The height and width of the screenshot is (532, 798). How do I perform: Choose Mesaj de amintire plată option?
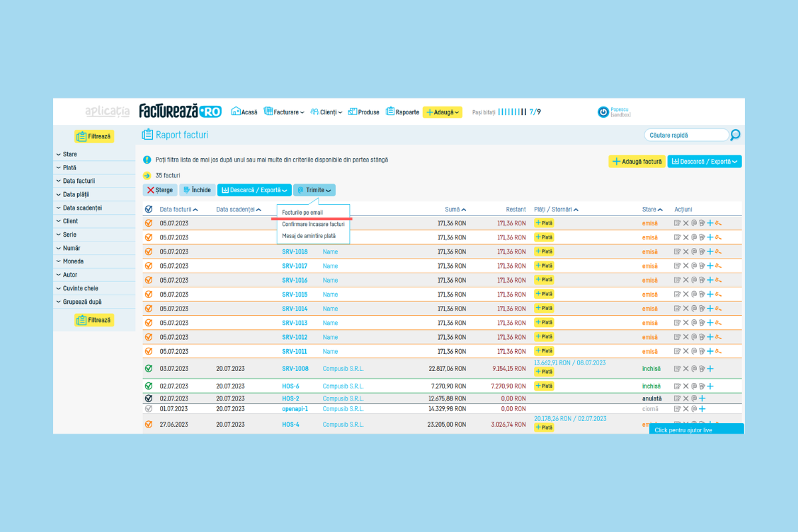(309, 236)
